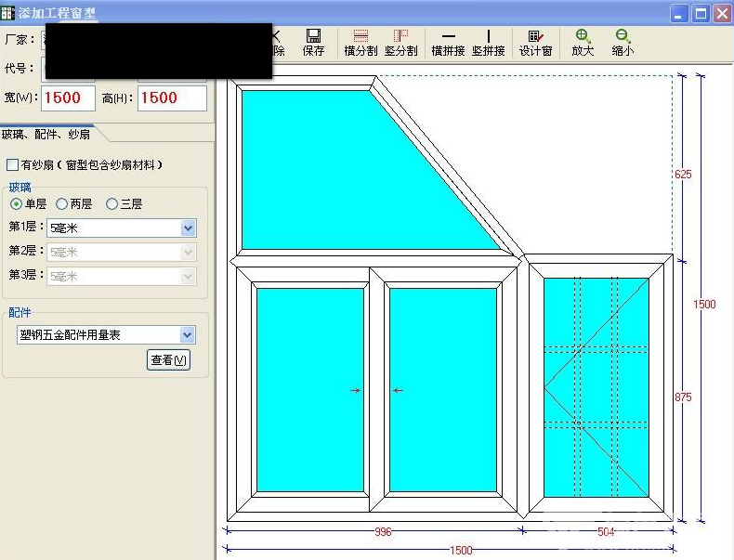Click the 宽(W) width input field
Image resolution: width=734 pixels, height=560 pixels.
click(x=69, y=98)
